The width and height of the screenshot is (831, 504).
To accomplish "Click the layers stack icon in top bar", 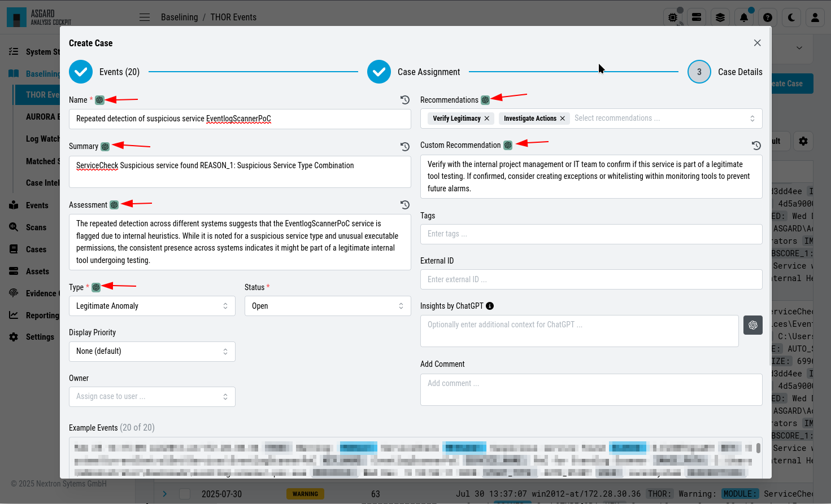I will [720, 17].
